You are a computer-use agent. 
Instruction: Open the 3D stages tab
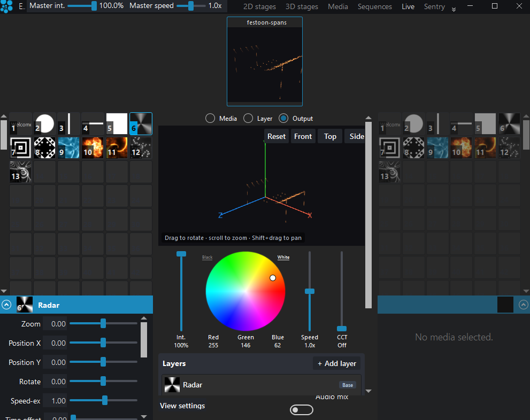[302, 6]
